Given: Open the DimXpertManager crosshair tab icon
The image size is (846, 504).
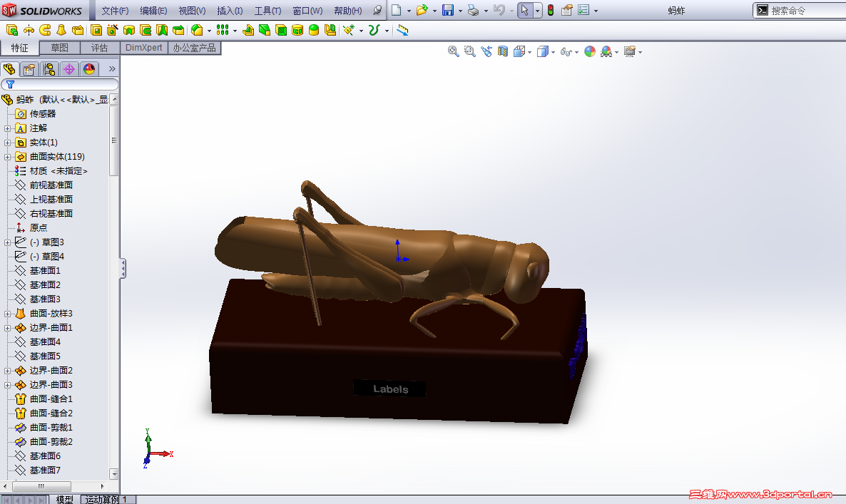Looking at the screenshot, I should (x=69, y=69).
